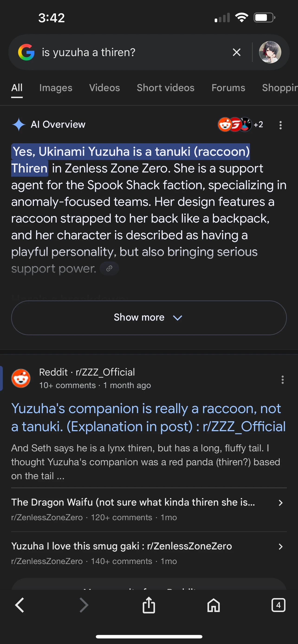The width and height of the screenshot is (298, 644).
Task: Tap the share icon in bottom toolbar
Action: pos(149,605)
